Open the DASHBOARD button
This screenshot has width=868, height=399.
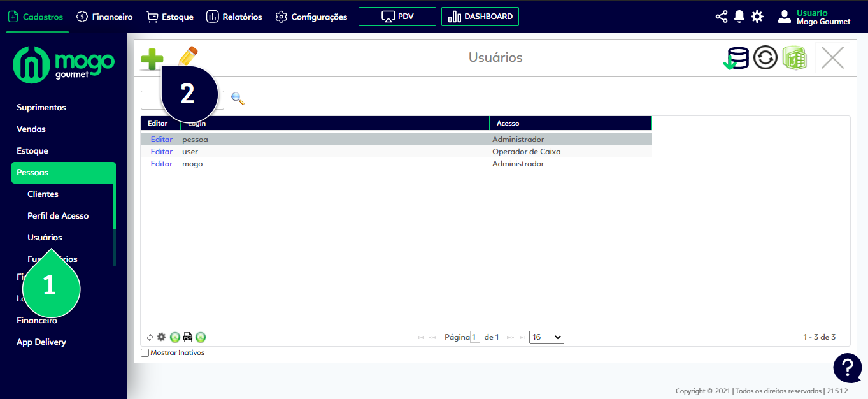point(480,17)
